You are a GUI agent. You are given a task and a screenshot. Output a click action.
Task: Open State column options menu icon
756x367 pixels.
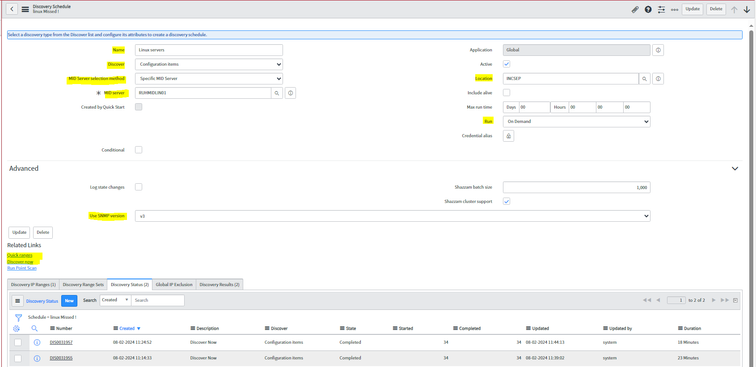click(342, 328)
